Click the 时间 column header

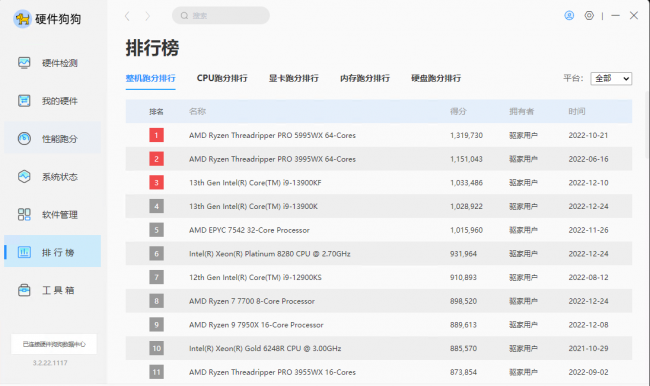click(x=577, y=111)
